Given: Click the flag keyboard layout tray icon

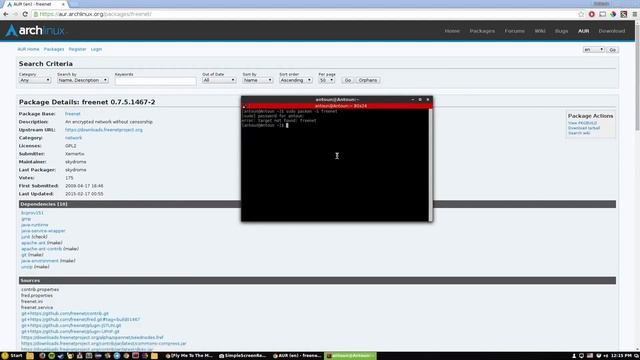Looking at the screenshot, I should [590, 356].
